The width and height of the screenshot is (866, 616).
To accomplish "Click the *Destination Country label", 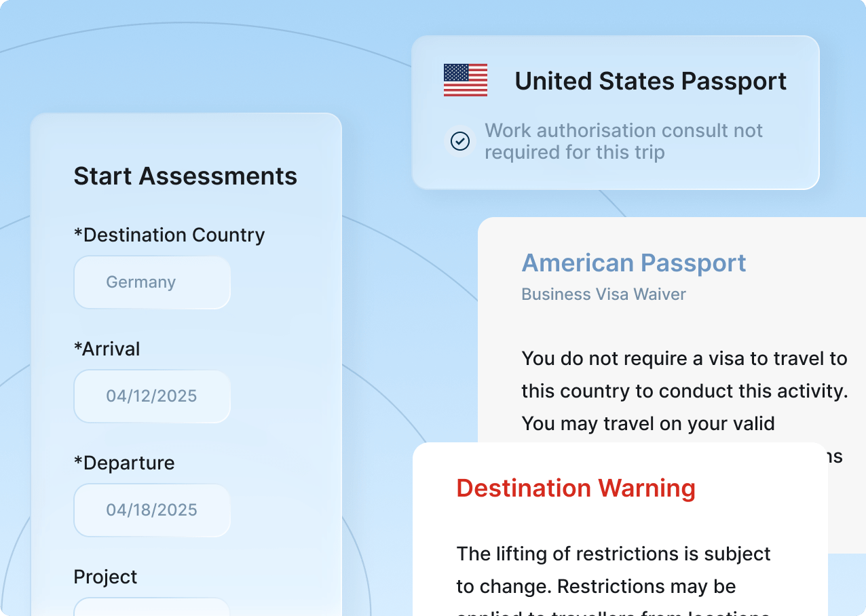I will 169,235.
